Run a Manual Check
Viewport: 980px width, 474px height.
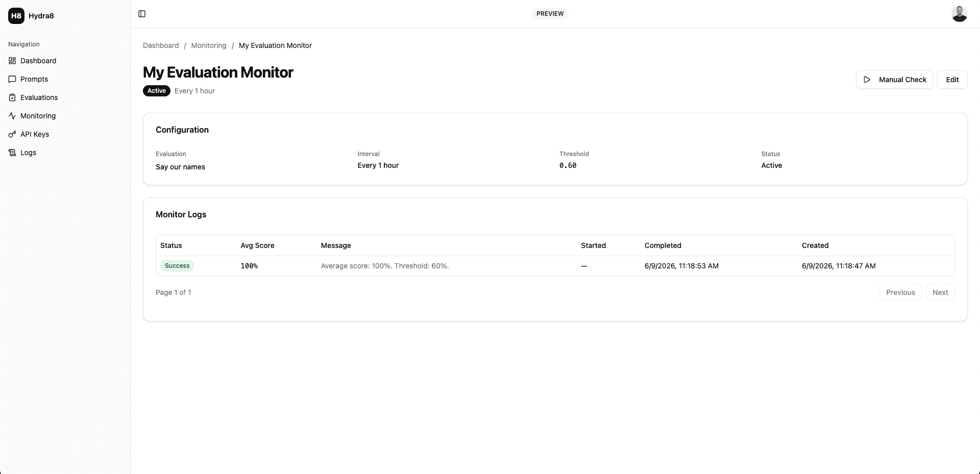894,80
